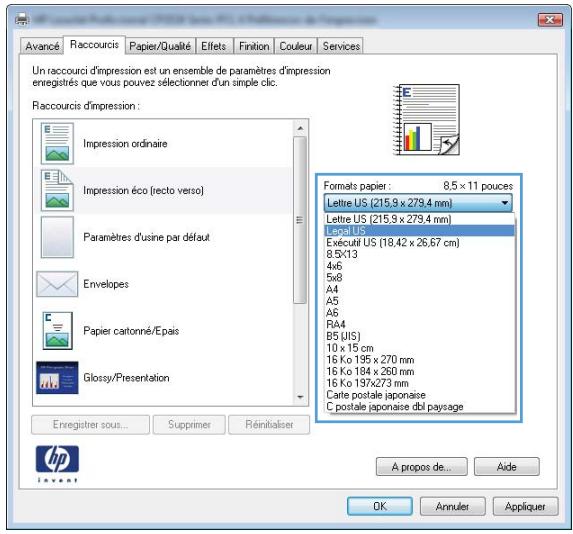573x534 pixels.
Task: Select the Glossy/Presentation shortcut icon
Action: point(57,378)
